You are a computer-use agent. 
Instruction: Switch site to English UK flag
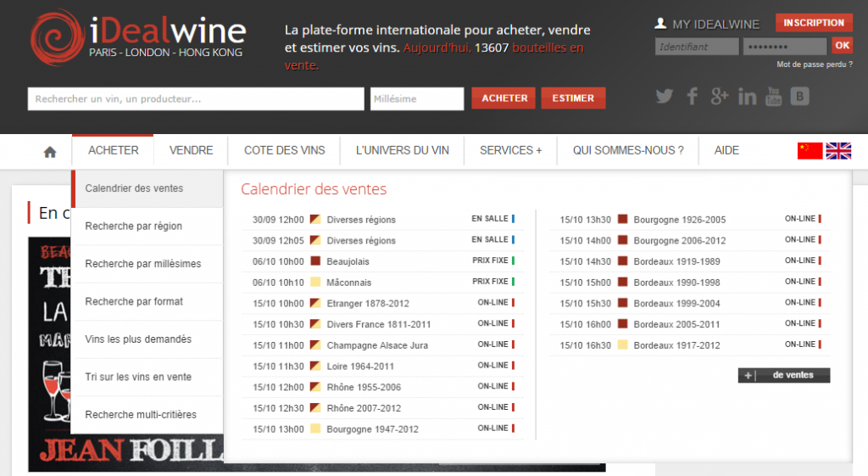tap(838, 151)
